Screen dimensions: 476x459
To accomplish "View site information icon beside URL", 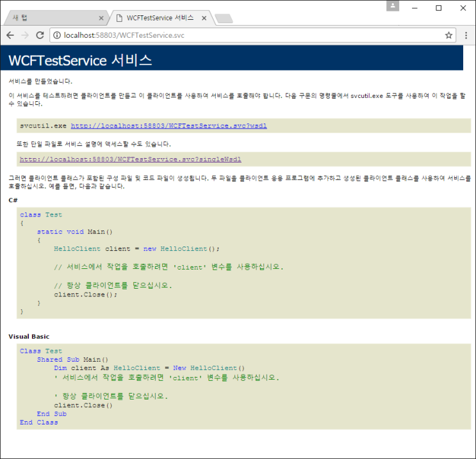I will point(56,35).
